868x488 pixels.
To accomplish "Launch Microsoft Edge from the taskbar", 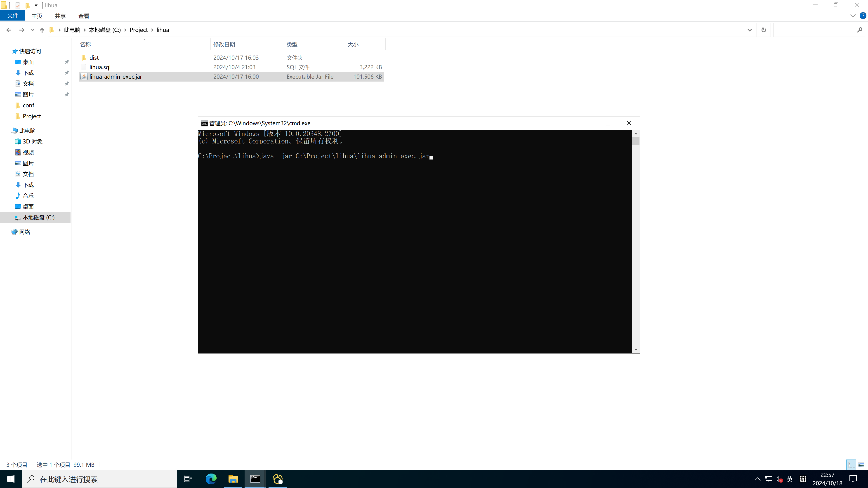I will click(x=211, y=479).
